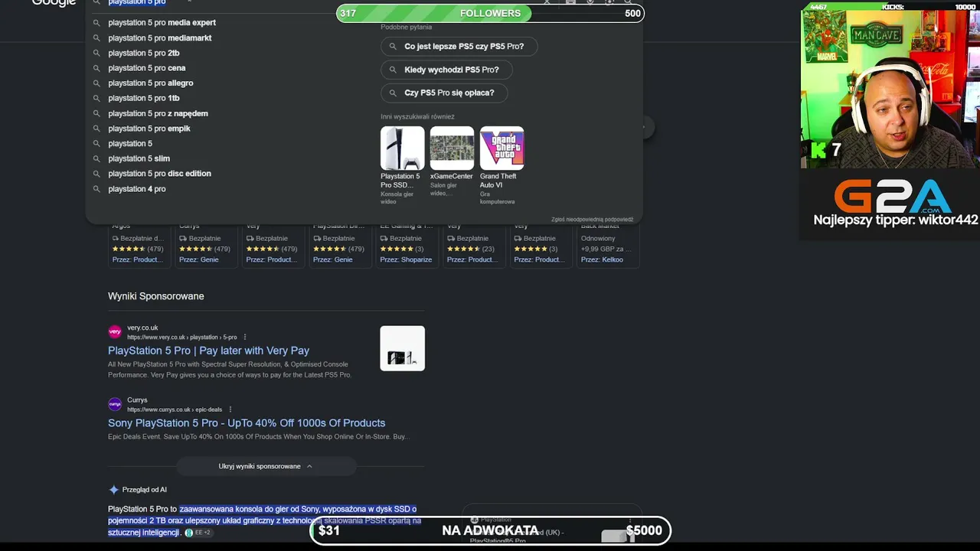Ask 'Co jest lepsze PS5 czy PS5 Pro?'
The width and height of the screenshot is (980, 551).
point(459,47)
